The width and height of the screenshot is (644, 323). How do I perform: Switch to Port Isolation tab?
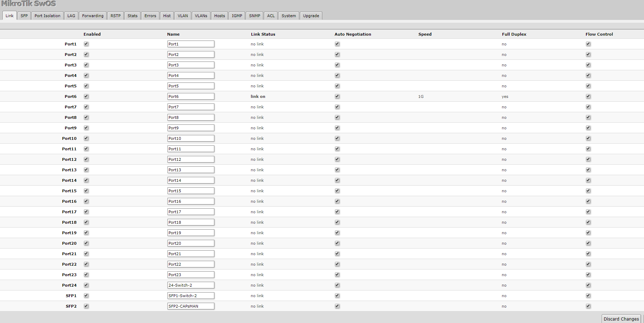click(x=48, y=16)
